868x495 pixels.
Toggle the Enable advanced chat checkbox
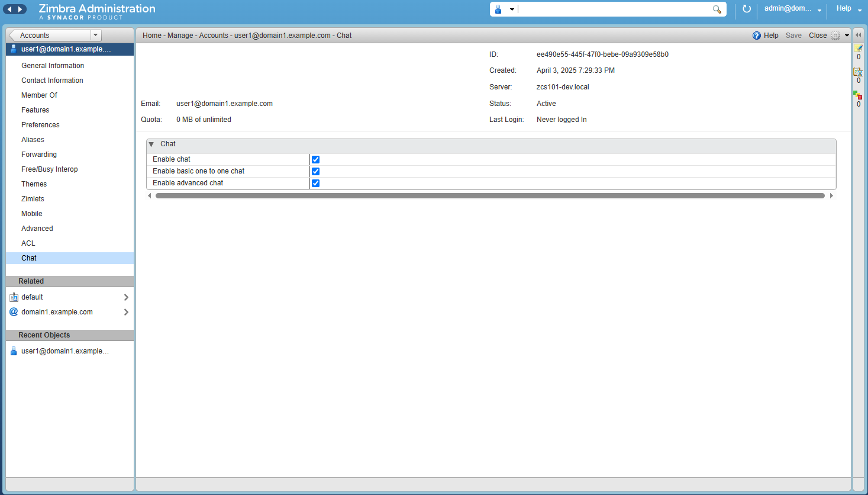[x=315, y=183]
